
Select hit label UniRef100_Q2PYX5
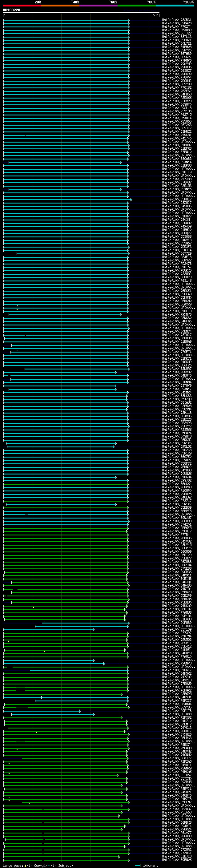(177, 50)
